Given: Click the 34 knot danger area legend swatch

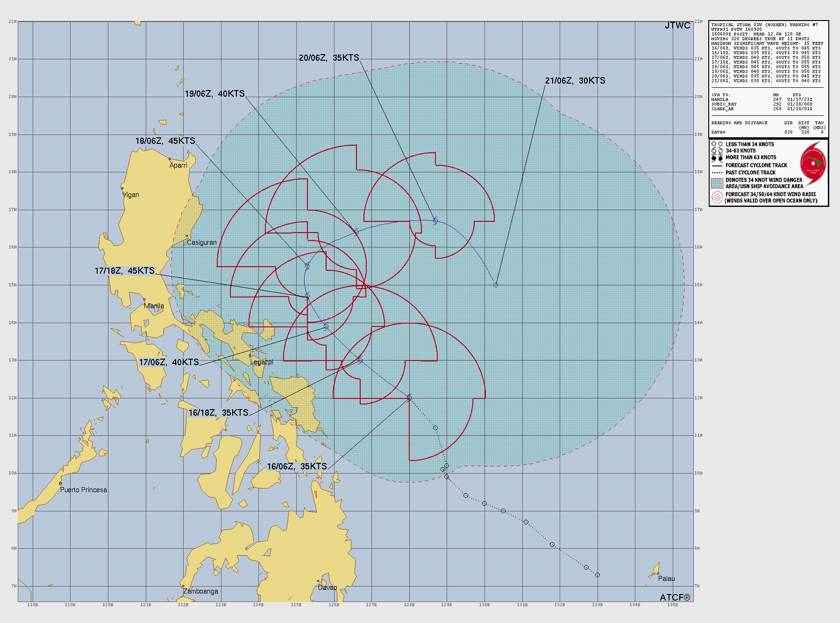Looking at the screenshot, I should (x=717, y=183).
